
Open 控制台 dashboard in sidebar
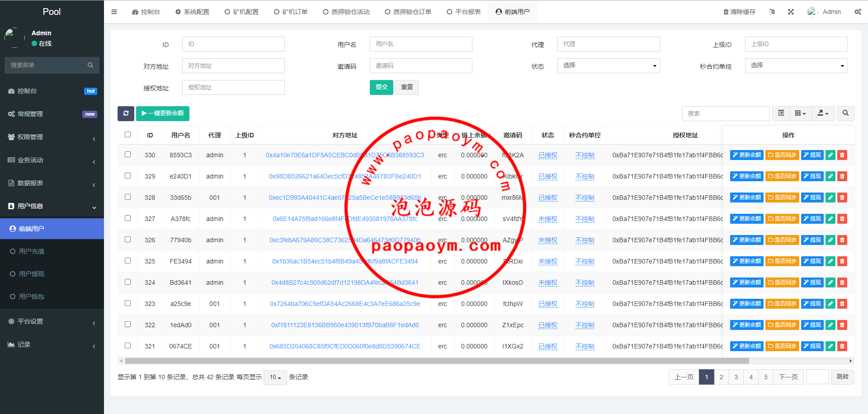pos(52,91)
